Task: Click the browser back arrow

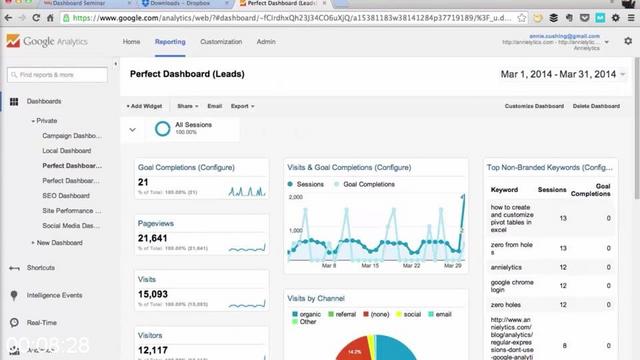Action: pos(8,18)
